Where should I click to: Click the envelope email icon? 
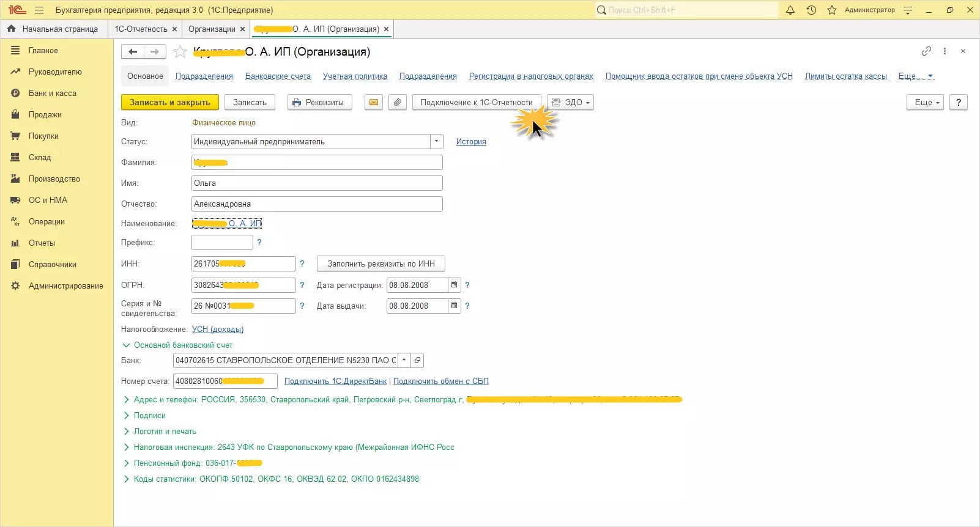click(374, 103)
